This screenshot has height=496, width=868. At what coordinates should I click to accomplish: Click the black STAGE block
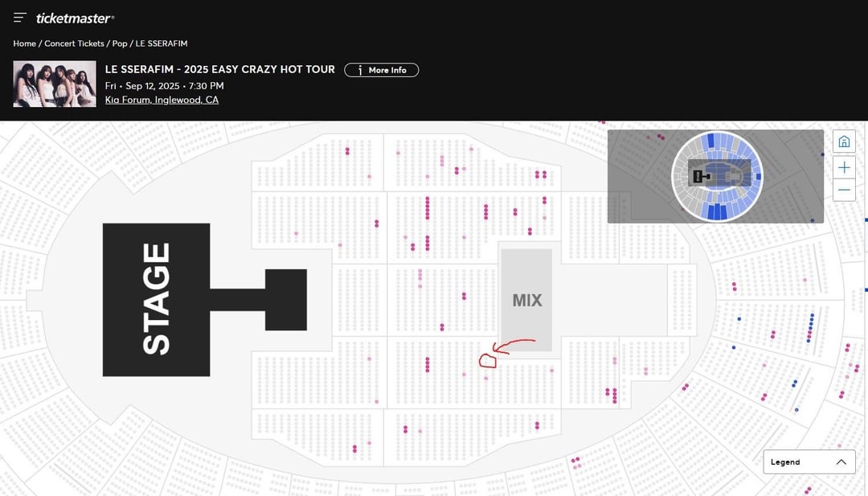point(156,299)
